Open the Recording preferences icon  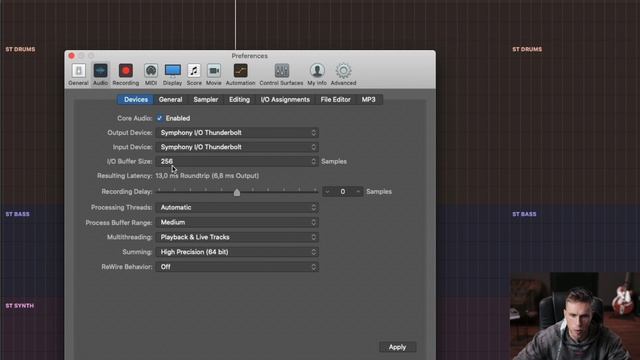pos(126,74)
